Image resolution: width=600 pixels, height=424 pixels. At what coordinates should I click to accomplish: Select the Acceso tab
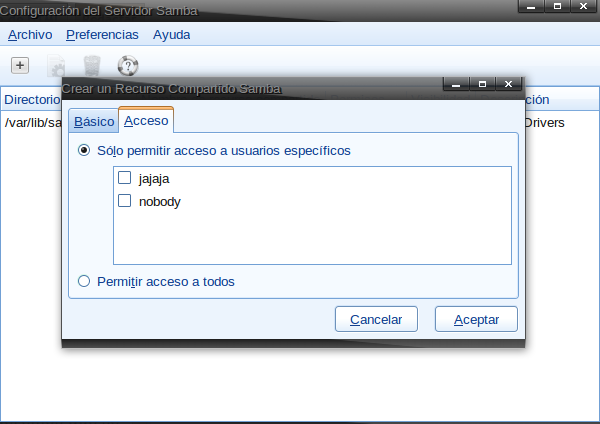click(x=146, y=121)
